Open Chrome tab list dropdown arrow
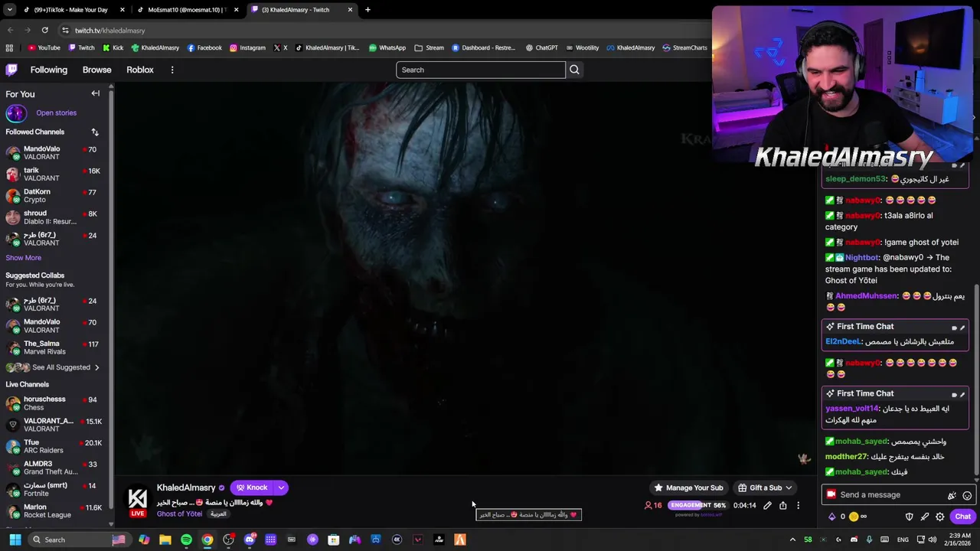980x551 pixels. (9, 10)
